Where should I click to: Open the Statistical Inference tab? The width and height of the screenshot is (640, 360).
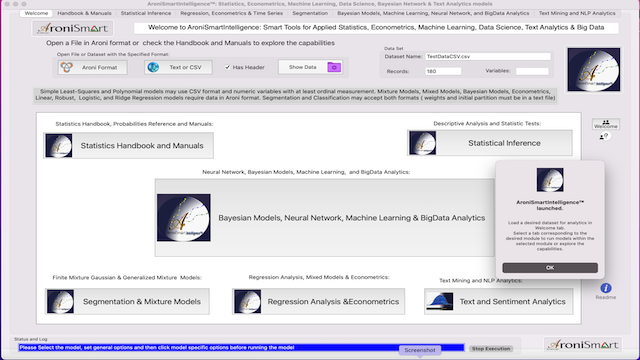coord(146,13)
